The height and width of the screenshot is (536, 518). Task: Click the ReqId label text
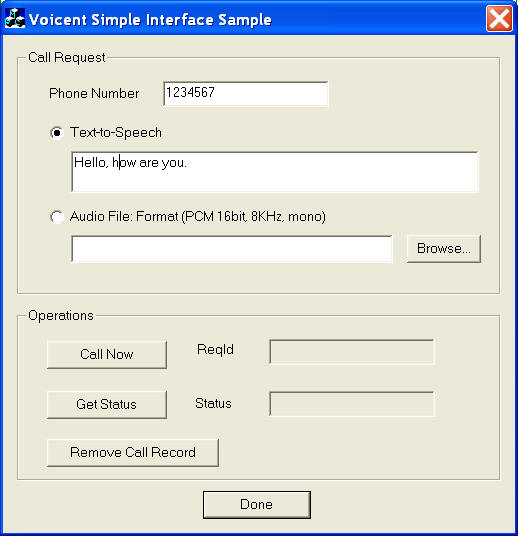(x=215, y=350)
